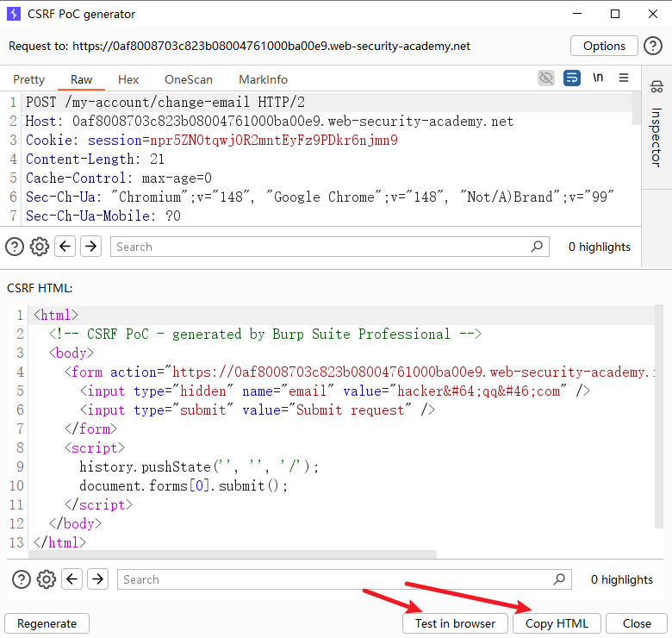Open the request editor hamburger menu
The image size is (672, 638).
coord(624,78)
